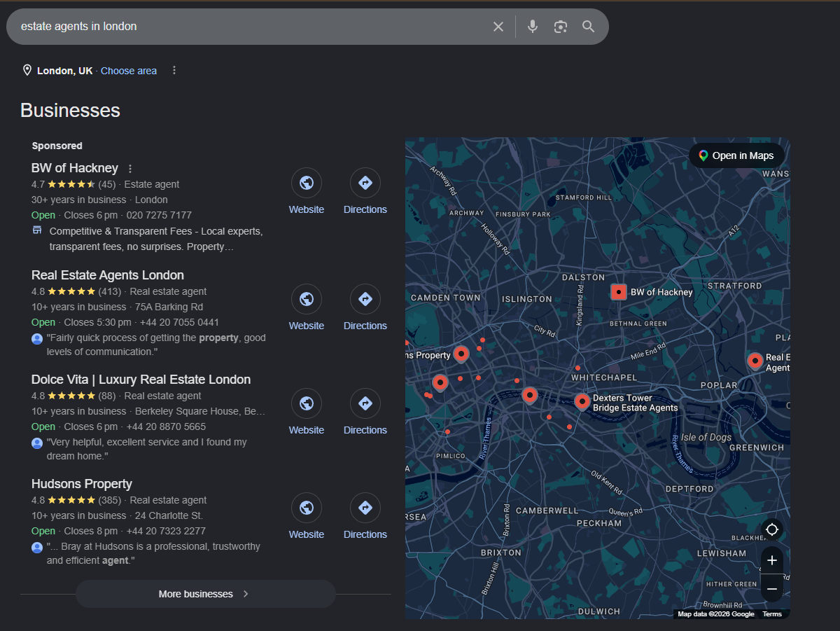The width and height of the screenshot is (840, 631).
Task: Zoom out on the map with minus
Action: [x=772, y=589]
